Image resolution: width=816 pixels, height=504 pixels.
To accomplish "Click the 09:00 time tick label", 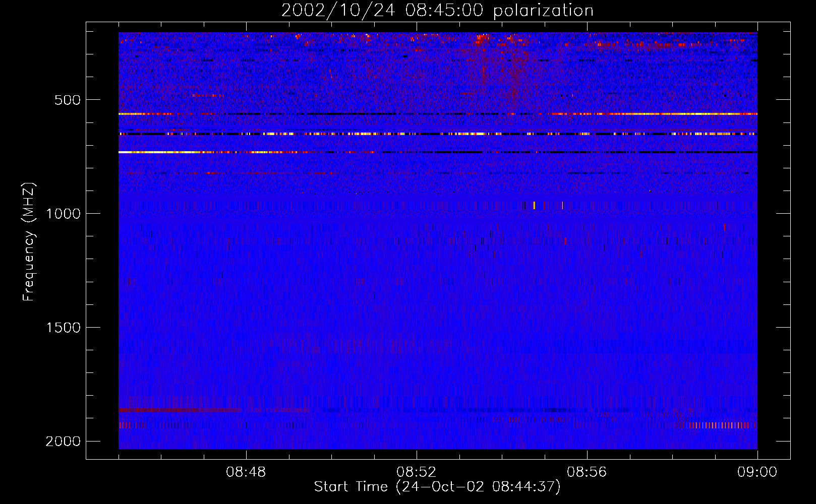I will click(757, 472).
